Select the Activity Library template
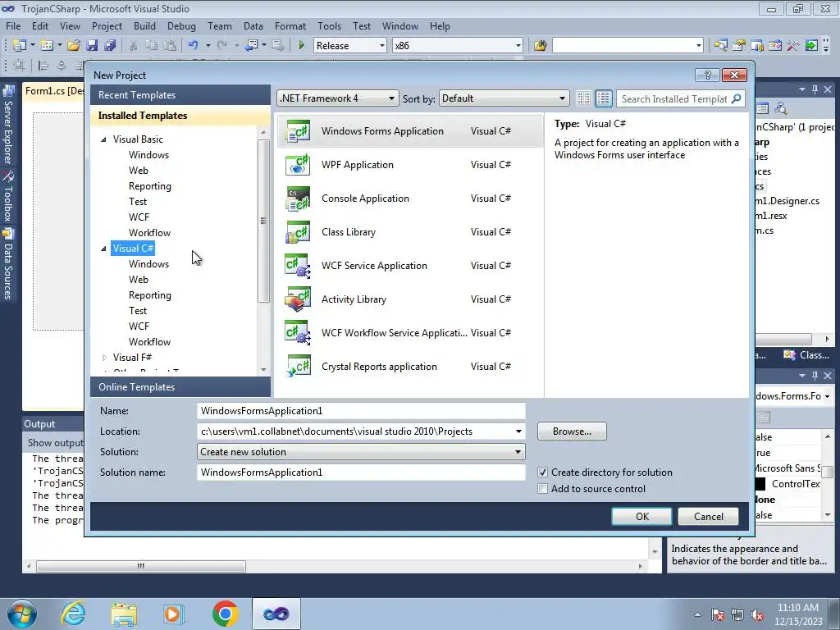Screen dimensions: 840x630 point(410,299)
